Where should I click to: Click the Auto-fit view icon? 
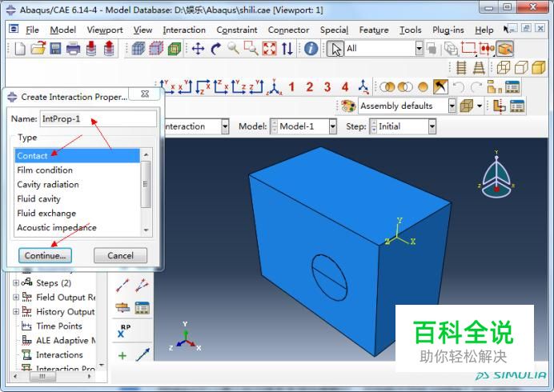269,48
